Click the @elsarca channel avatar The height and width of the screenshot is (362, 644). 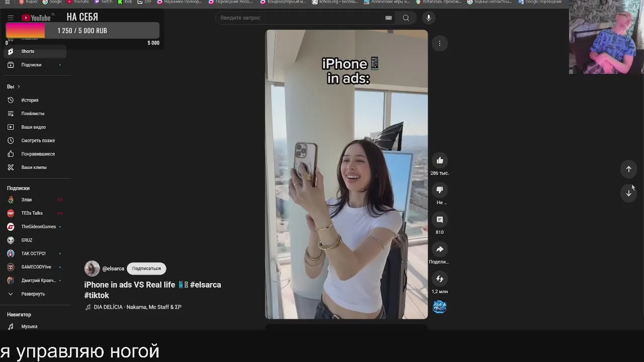pos(92,268)
